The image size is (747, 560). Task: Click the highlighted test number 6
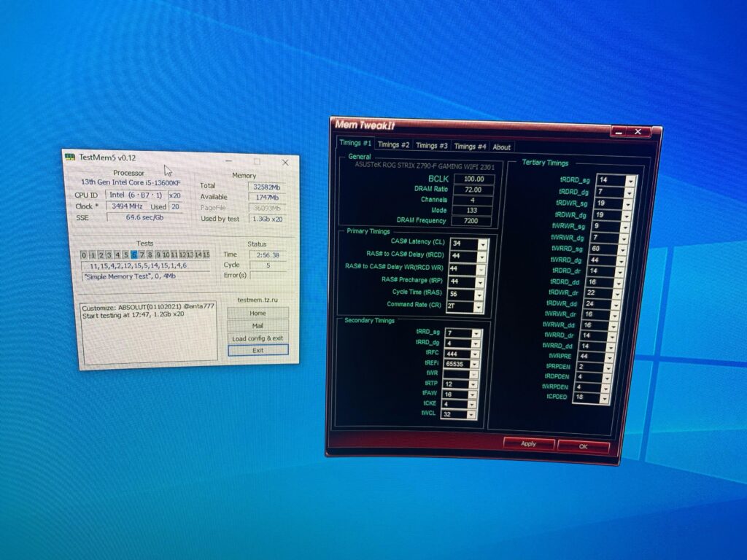coord(134,254)
